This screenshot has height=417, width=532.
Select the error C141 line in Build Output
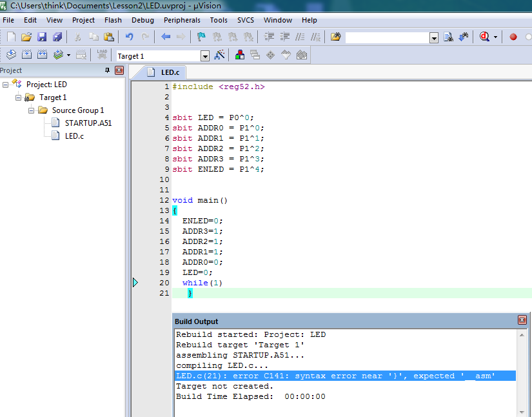(x=346, y=376)
